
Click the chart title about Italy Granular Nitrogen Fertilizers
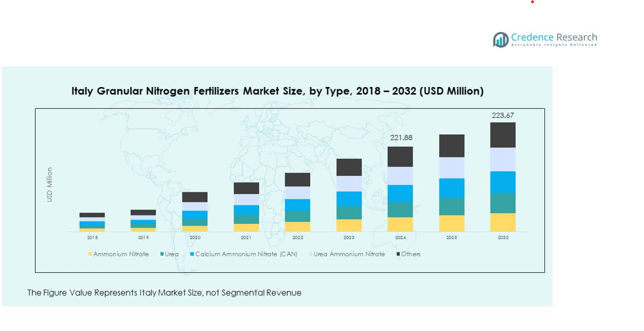277,91
